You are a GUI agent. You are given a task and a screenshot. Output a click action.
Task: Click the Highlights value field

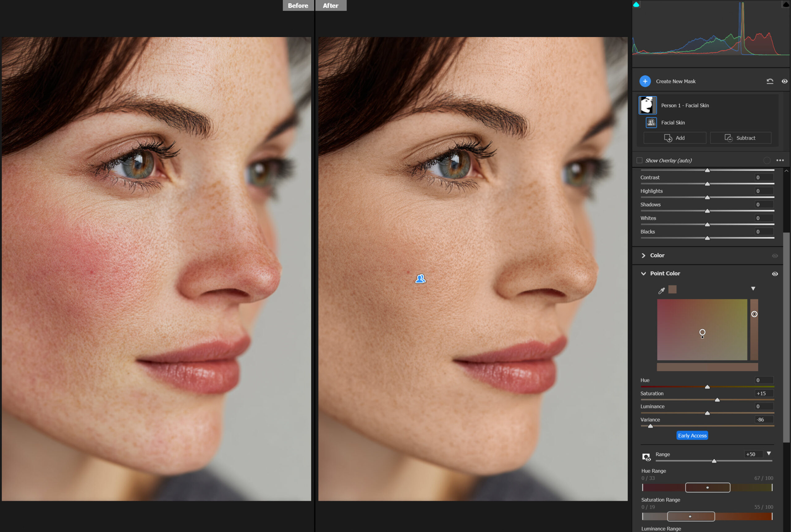(x=764, y=191)
